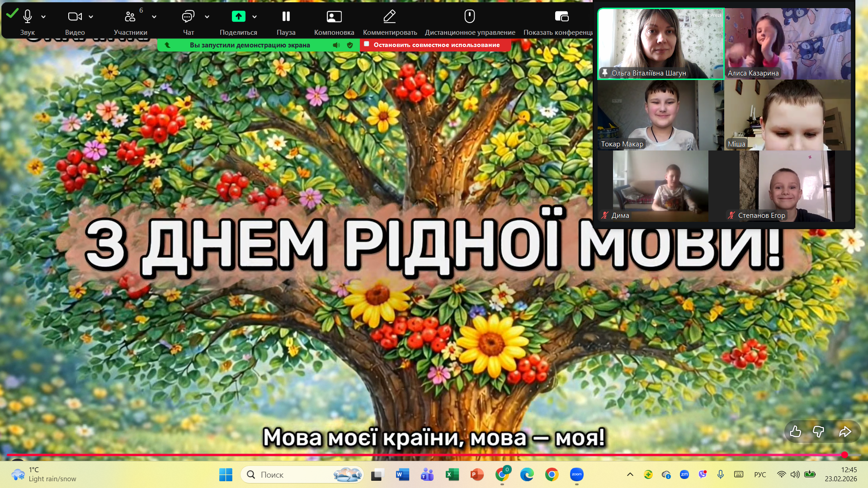
Task: Toggle camera with Видео icon
Action: [75, 17]
